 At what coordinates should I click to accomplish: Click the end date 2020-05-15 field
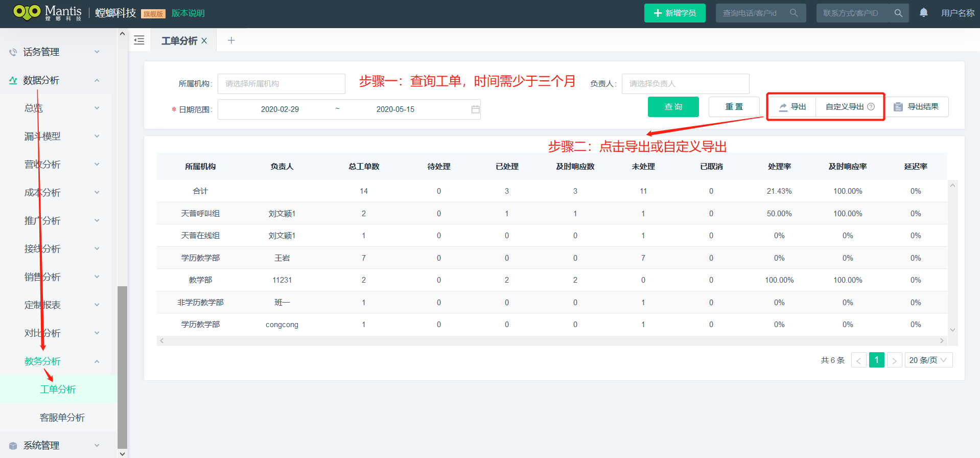[395, 109]
